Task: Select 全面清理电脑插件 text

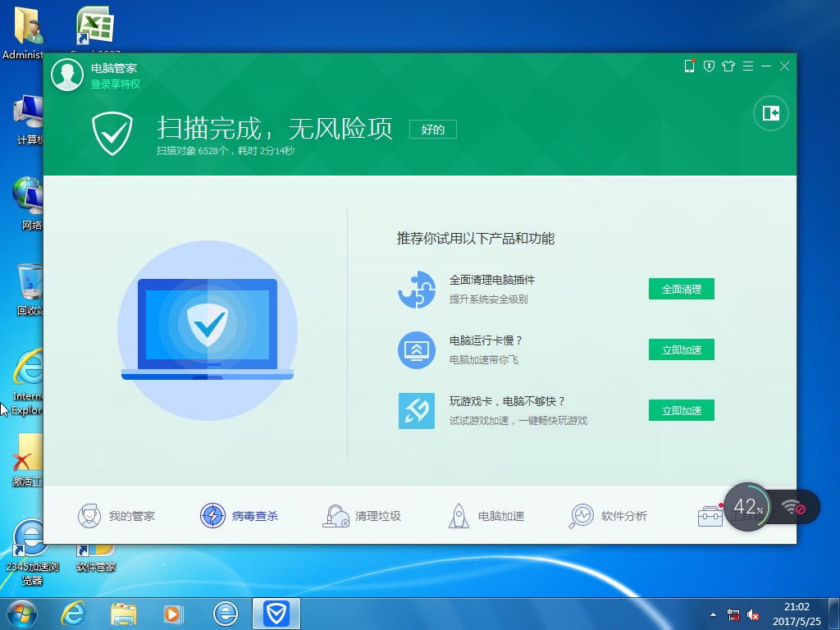Action: 492,280
